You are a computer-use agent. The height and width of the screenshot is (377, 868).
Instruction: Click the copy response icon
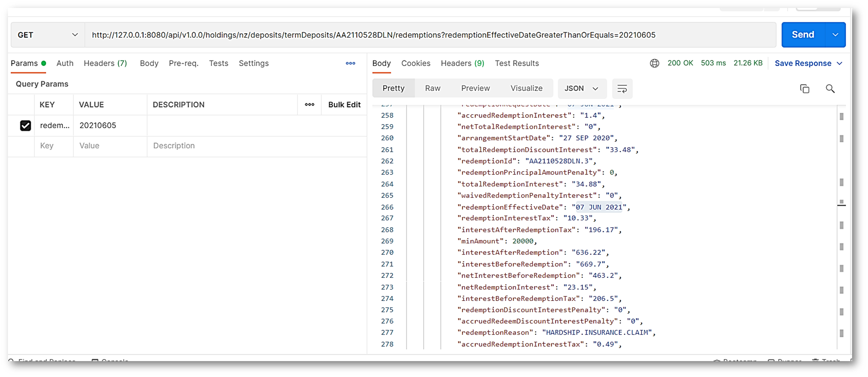pos(804,89)
